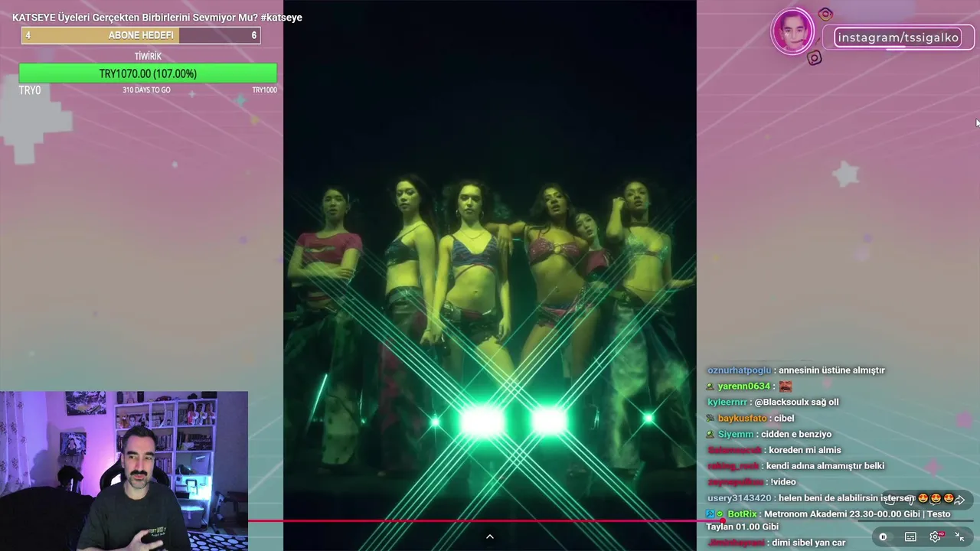The width and height of the screenshot is (980, 551).
Task: Click the red progress bar scrubber dot
Action: click(x=721, y=521)
